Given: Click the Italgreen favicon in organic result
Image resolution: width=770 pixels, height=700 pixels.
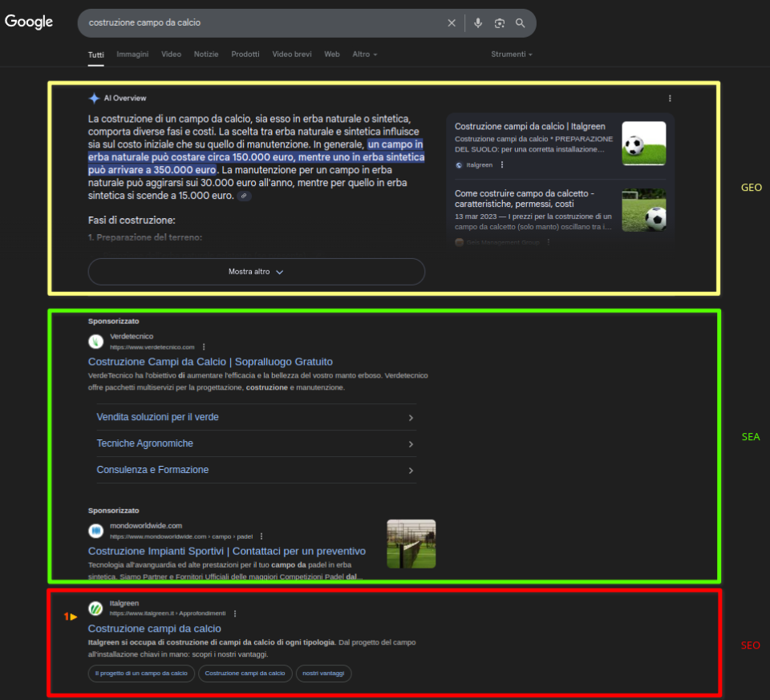Looking at the screenshot, I should coord(95,609).
